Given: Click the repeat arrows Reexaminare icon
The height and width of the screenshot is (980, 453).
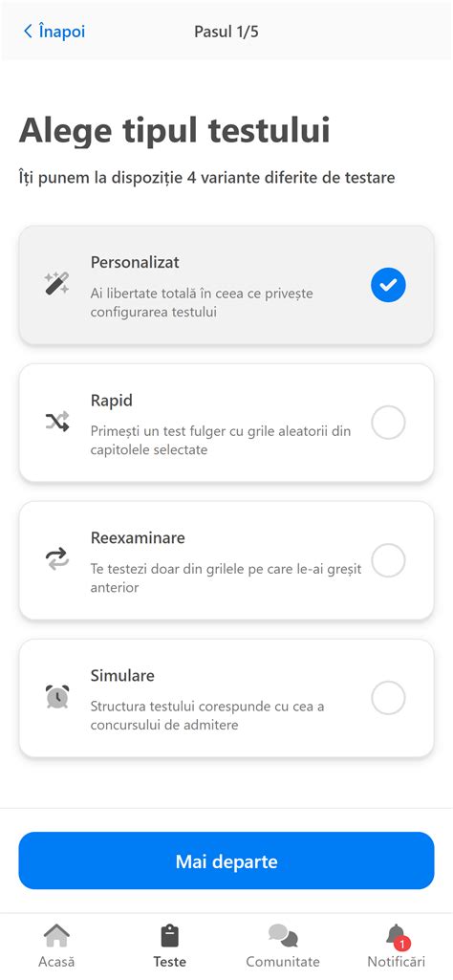Looking at the screenshot, I should (x=56, y=560).
